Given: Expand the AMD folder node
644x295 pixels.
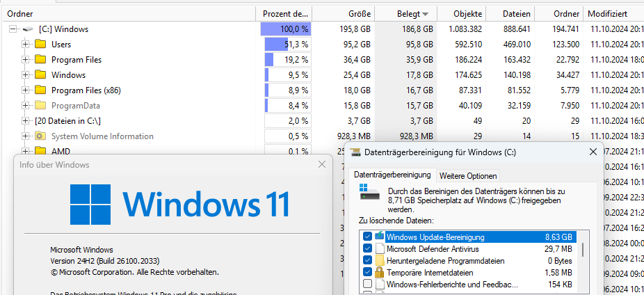Looking at the screenshot, I should point(26,151).
